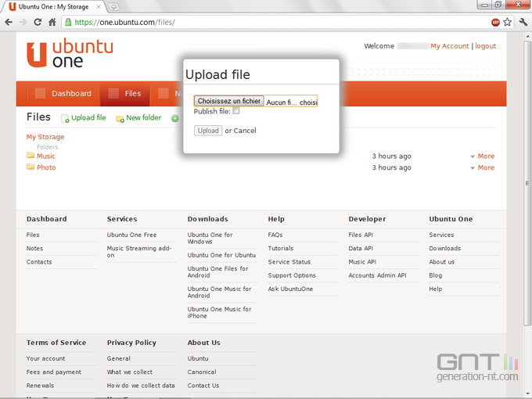Open the Tutorials help link
Viewport: 532px width, 399px height.
point(281,248)
